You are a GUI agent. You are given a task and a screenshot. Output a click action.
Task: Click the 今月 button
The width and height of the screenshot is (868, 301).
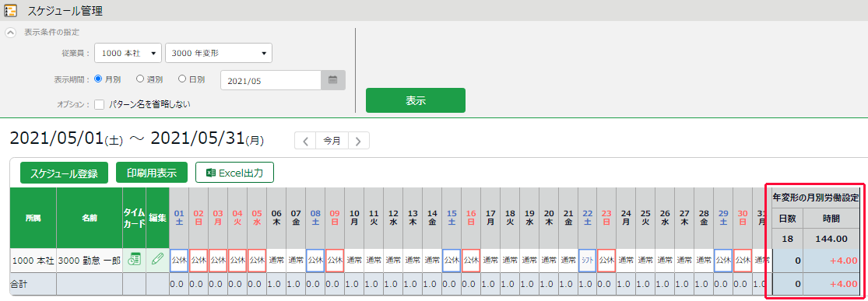332,141
